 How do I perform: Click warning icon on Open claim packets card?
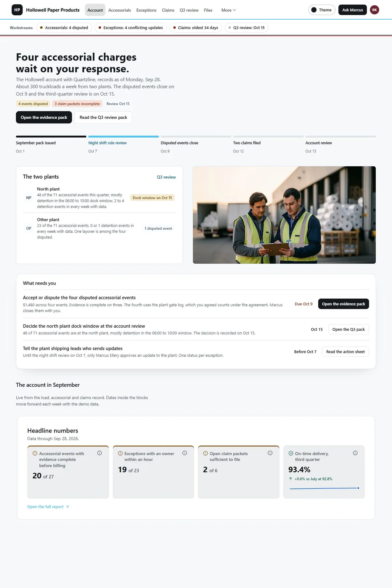[x=205, y=453]
